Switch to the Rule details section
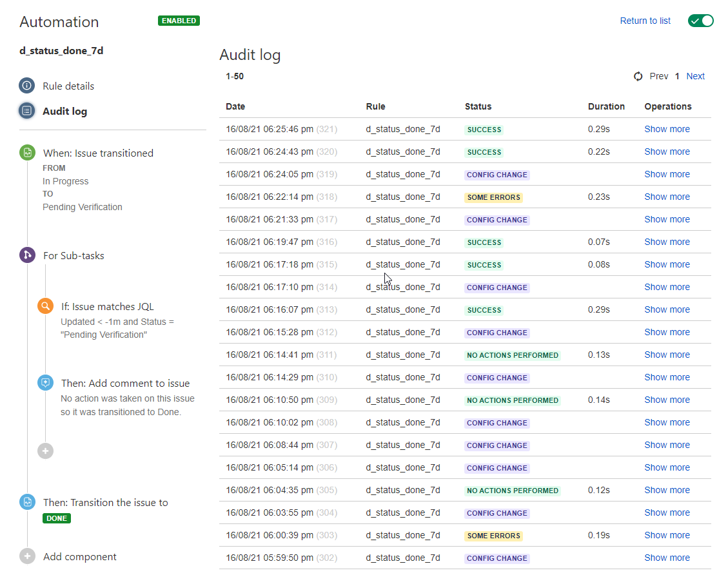This screenshot has height=575, width=728. pos(67,85)
